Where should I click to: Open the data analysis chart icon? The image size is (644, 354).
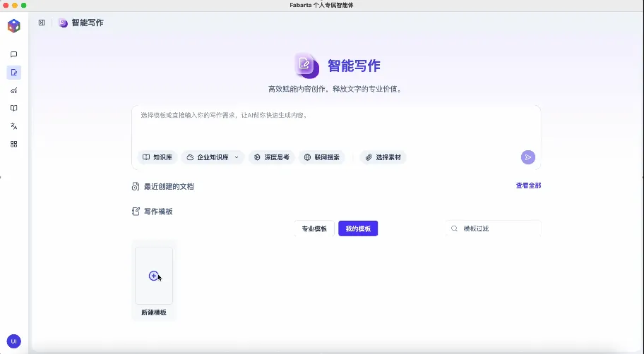[13, 90]
